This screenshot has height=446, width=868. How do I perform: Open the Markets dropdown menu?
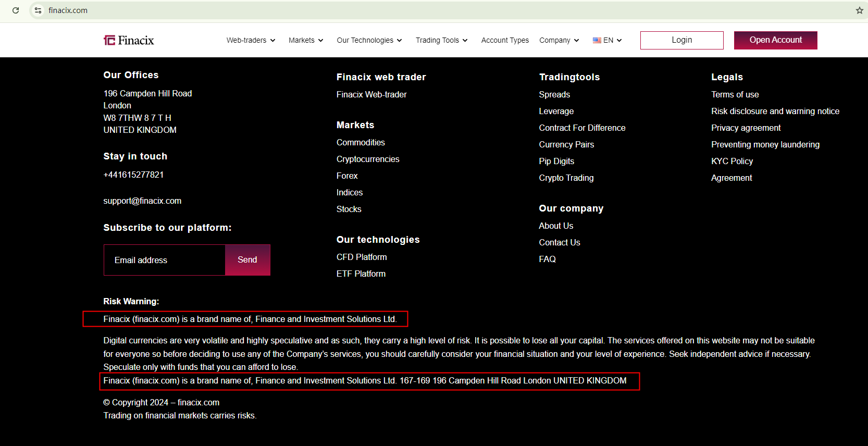[306, 40]
